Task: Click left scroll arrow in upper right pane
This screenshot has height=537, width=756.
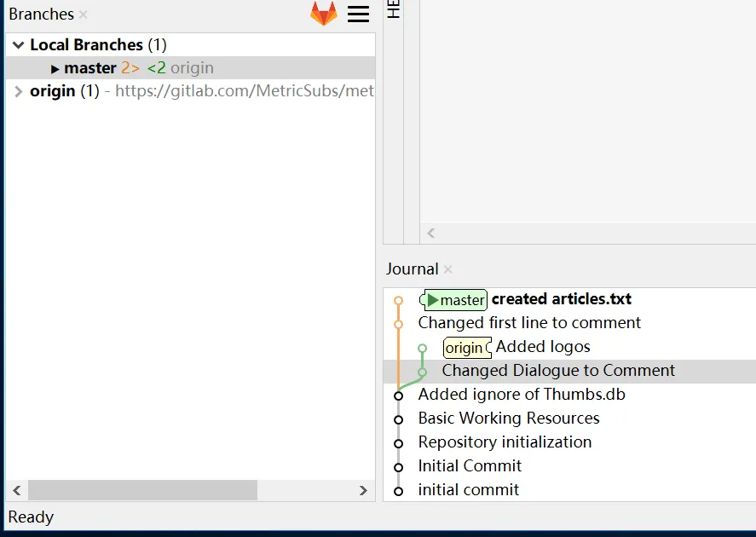Action: click(x=431, y=234)
